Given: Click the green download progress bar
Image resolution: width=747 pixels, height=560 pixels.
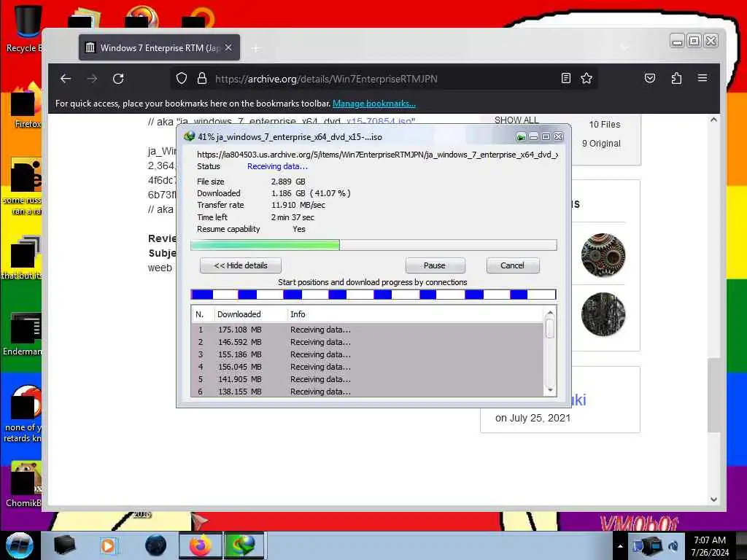Looking at the screenshot, I should click(x=373, y=245).
